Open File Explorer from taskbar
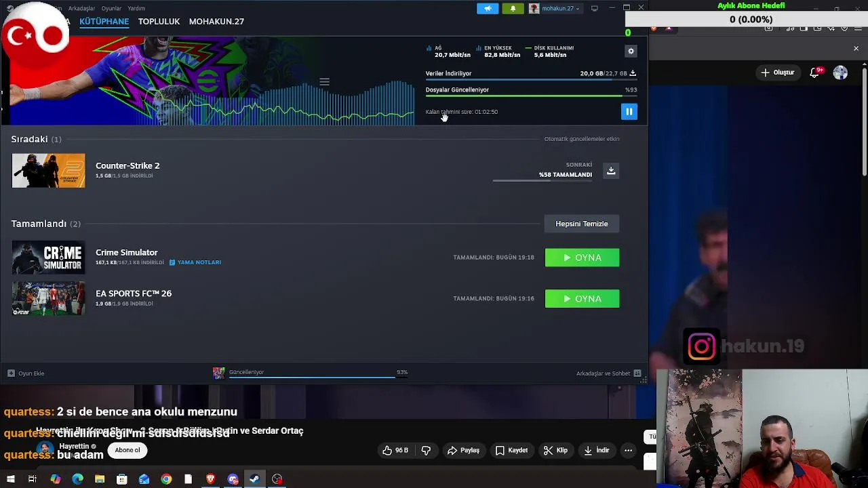 point(100,479)
